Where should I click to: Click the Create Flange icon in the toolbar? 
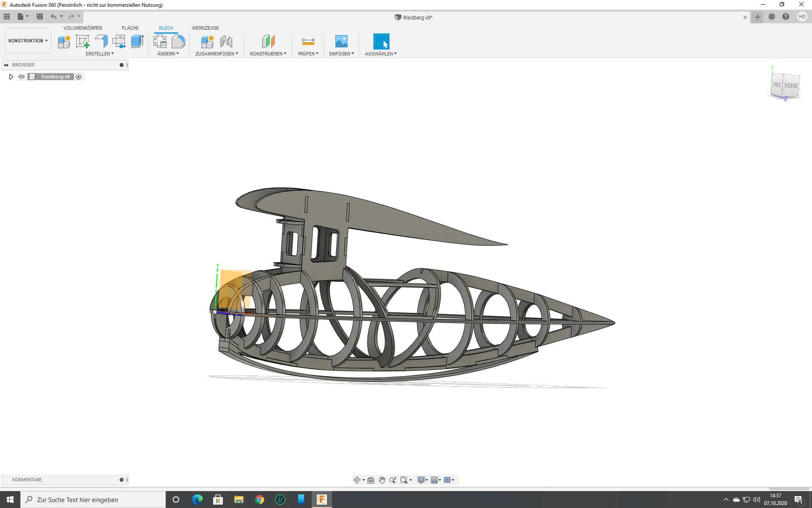101,41
